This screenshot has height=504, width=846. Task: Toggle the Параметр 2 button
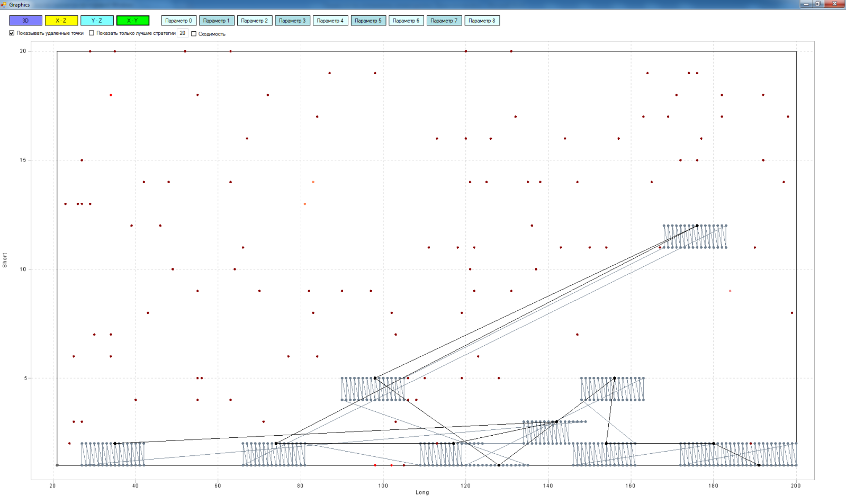pos(255,21)
